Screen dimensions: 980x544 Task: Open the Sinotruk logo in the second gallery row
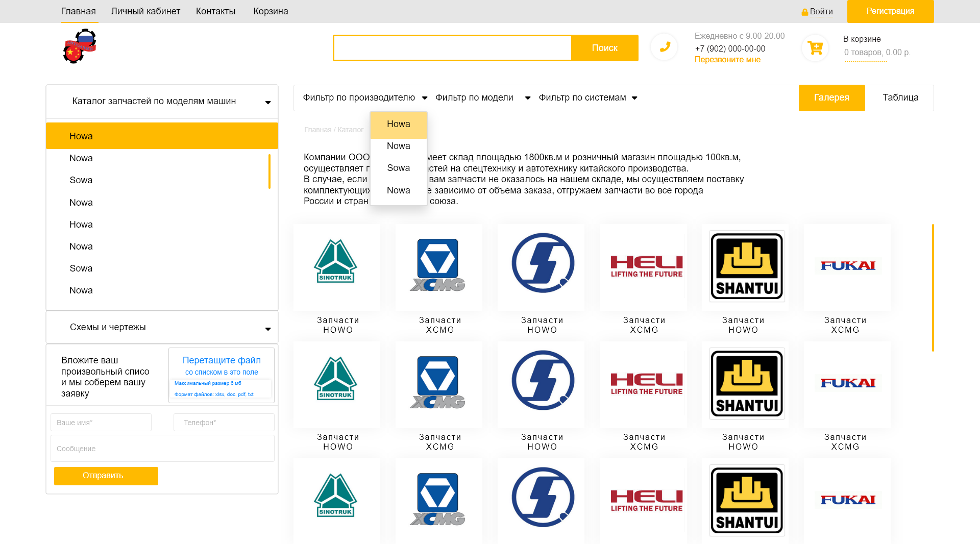336,379
